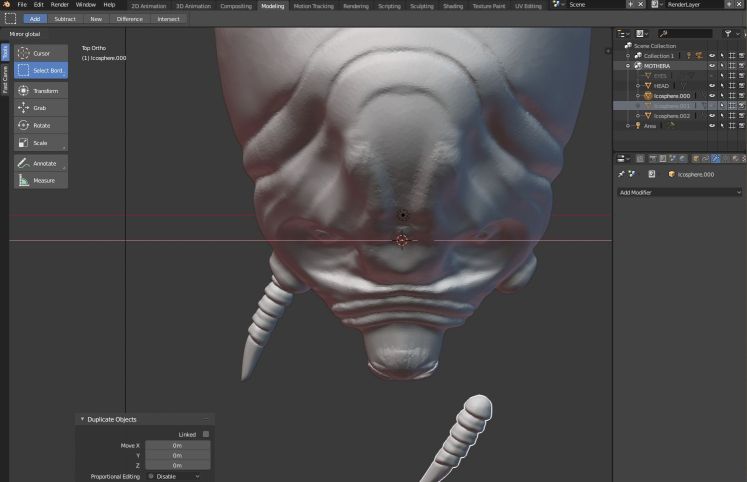Click the outliner filter funnel icon
The image size is (747, 482).
727,33
